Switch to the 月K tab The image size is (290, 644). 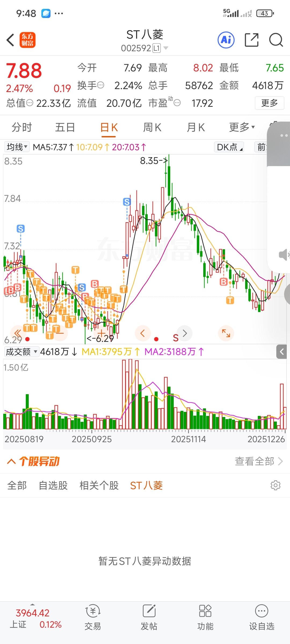[196, 127]
